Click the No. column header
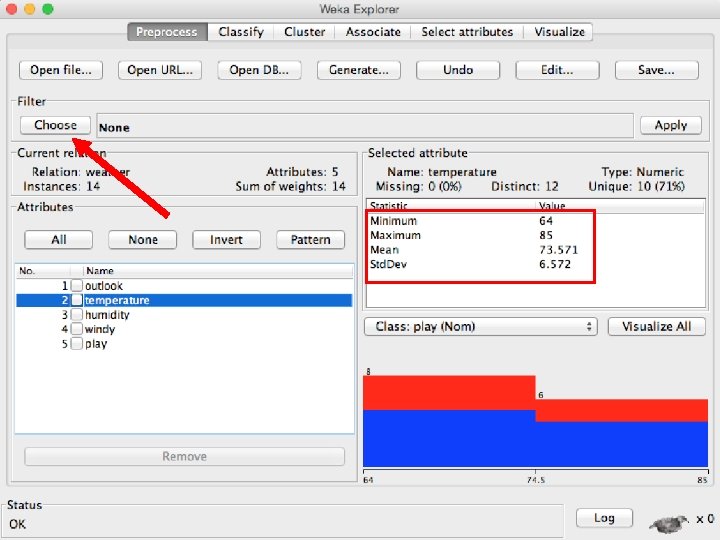 click(x=44, y=271)
